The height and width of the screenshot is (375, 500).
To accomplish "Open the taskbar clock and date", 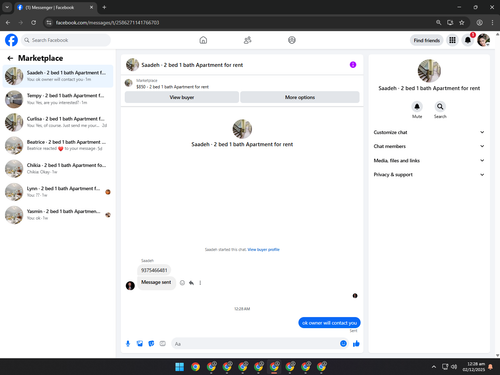I will (x=474, y=367).
